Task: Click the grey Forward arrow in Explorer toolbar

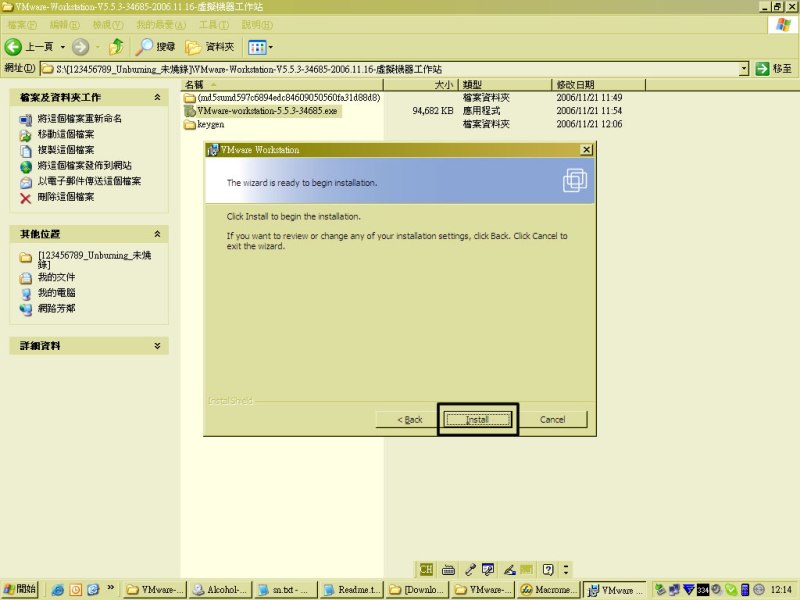Action: pyautogui.click(x=80, y=47)
